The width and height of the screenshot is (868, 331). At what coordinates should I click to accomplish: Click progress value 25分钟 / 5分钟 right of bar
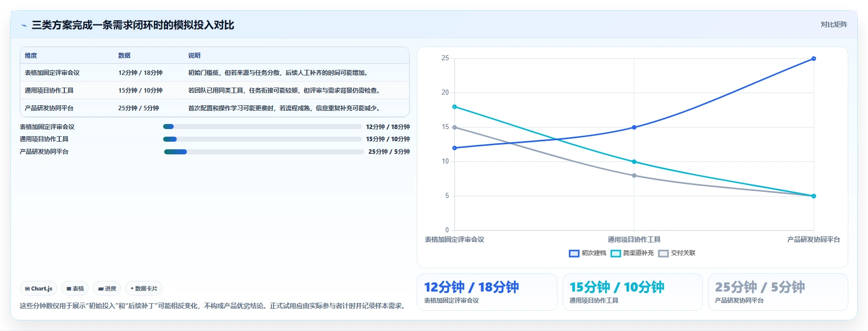(x=389, y=152)
